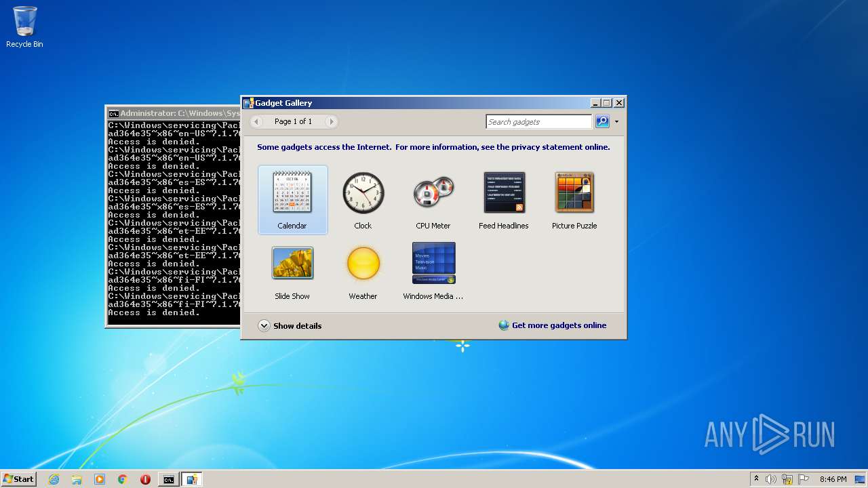Open Windows Explorer from taskbar
The width and height of the screenshot is (868, 488).
click(x=77, y=479)
